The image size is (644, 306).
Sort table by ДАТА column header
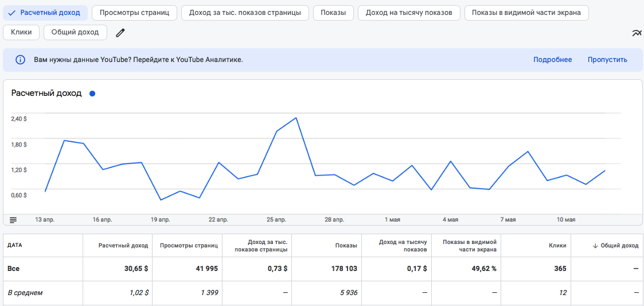pos(14,246)
